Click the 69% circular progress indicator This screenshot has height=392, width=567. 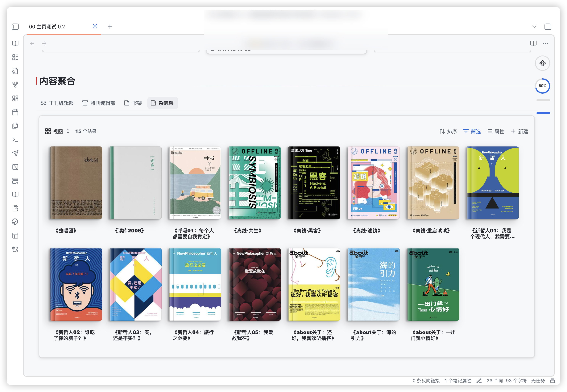pos(542,86)
